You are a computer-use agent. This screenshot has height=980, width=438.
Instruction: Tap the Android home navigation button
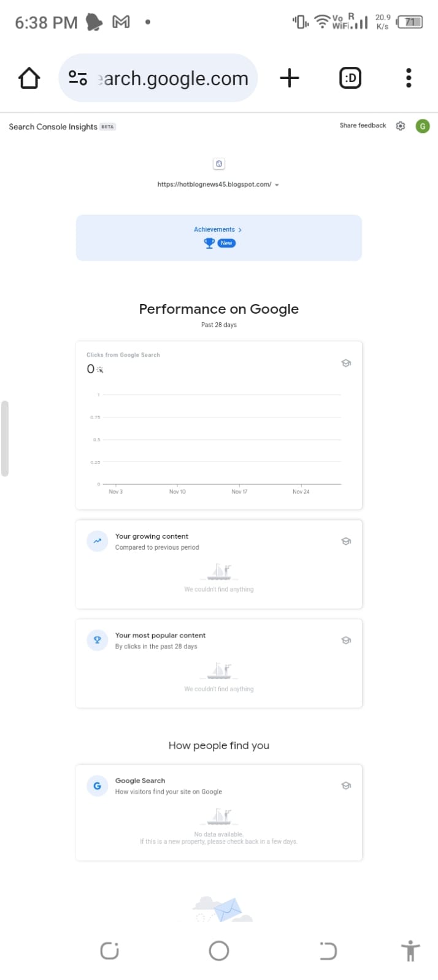tap(219, 951)
